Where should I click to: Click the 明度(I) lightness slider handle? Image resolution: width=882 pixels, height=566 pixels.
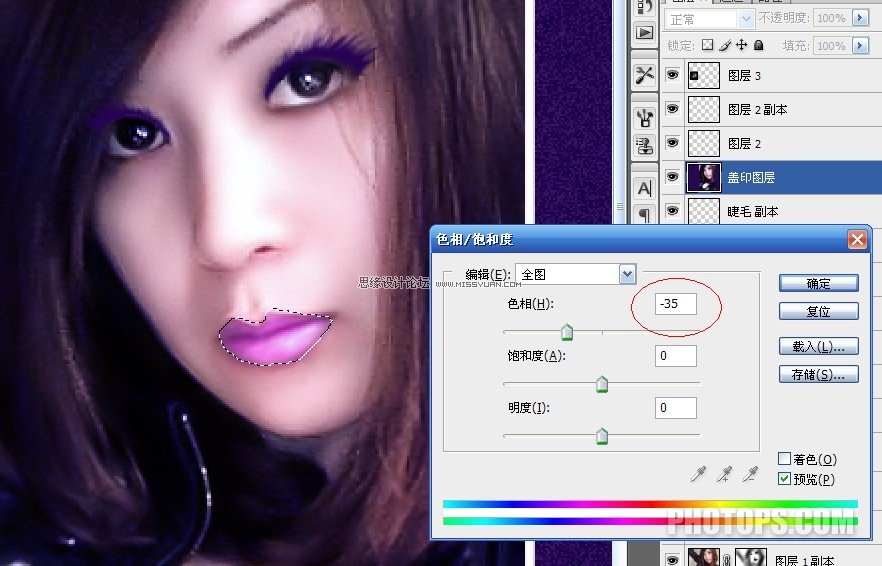(602, 436)
